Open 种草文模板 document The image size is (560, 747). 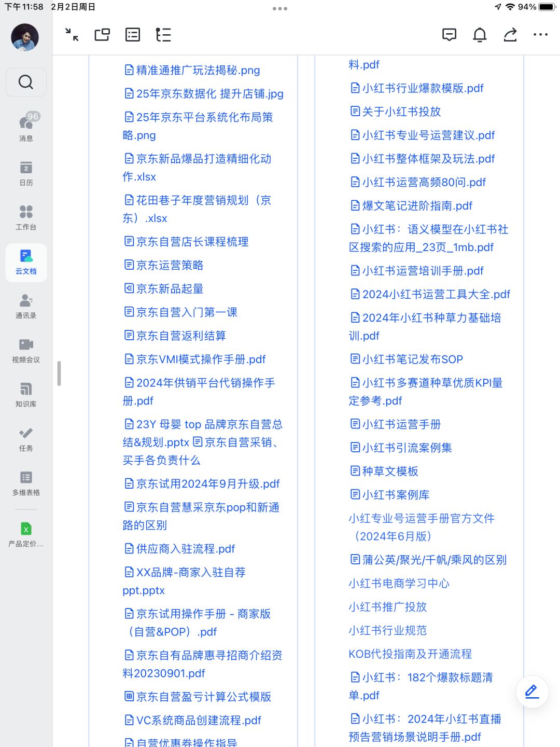(385, 471)
